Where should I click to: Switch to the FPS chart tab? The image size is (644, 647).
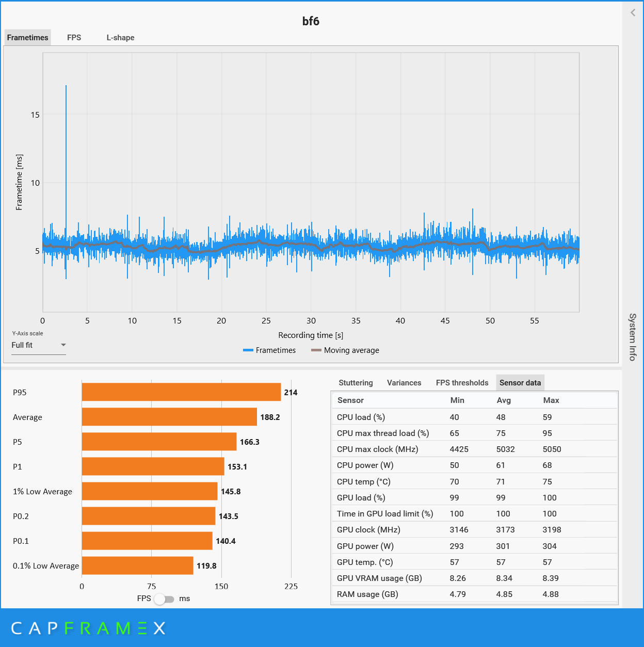[x=74, y=38]
